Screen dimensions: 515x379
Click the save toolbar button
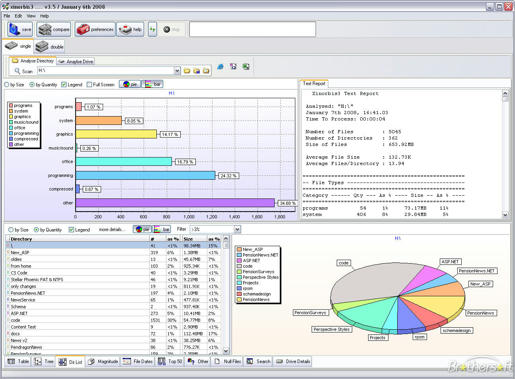[20, 30]
